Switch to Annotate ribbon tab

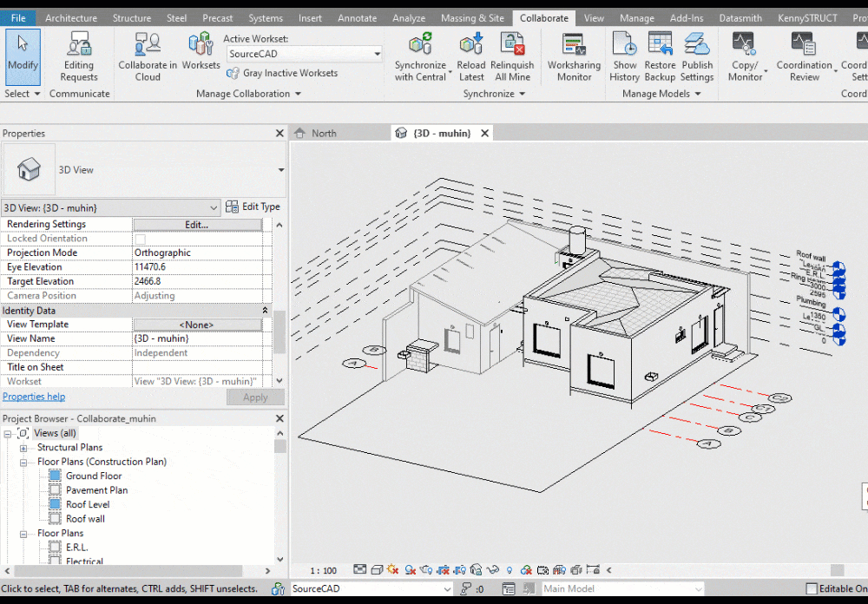(357, 17)
